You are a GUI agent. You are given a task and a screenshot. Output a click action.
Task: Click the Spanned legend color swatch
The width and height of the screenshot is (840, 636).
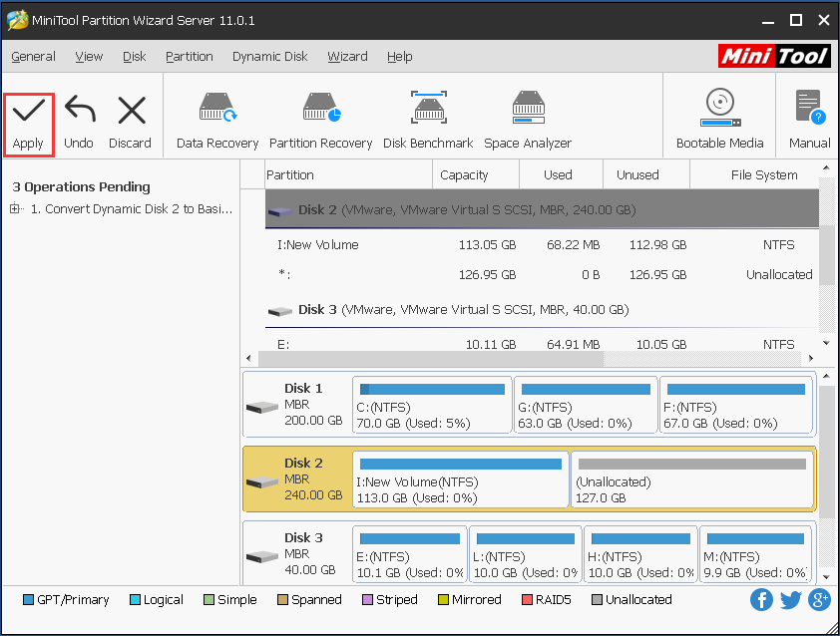pos(283,599)
